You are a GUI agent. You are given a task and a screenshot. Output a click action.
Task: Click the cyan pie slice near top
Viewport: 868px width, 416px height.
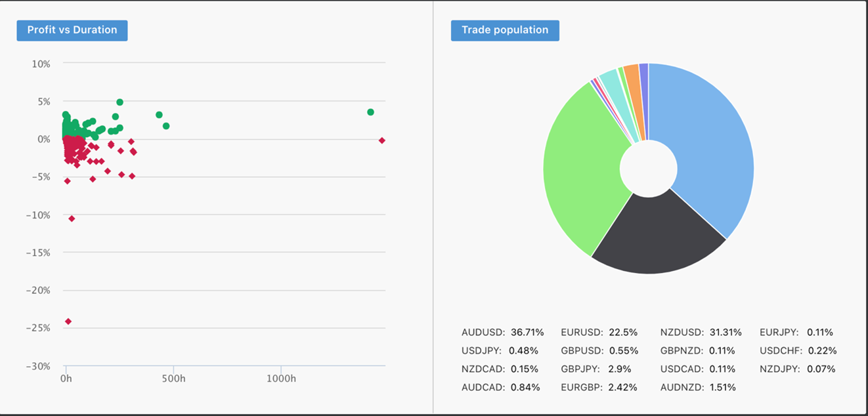point(609,79)
